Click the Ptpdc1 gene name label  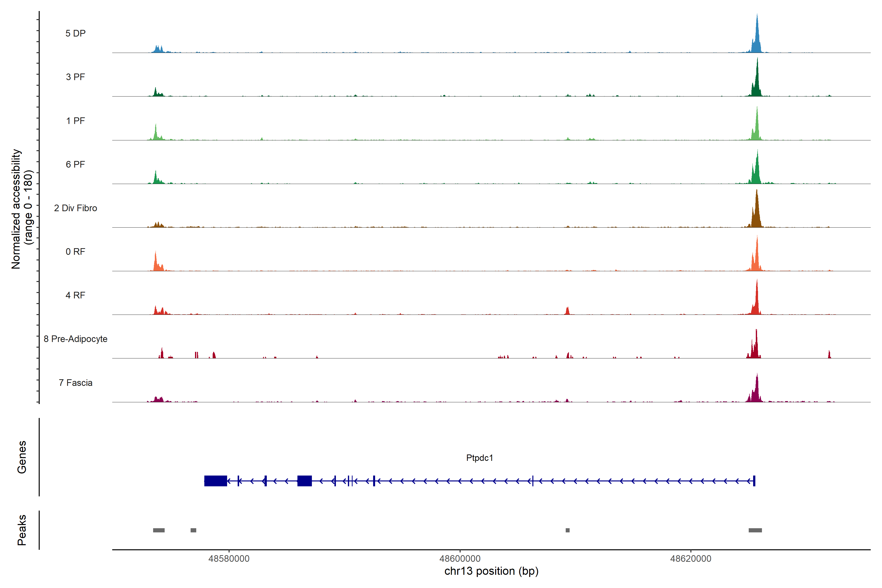coord(479,458)
